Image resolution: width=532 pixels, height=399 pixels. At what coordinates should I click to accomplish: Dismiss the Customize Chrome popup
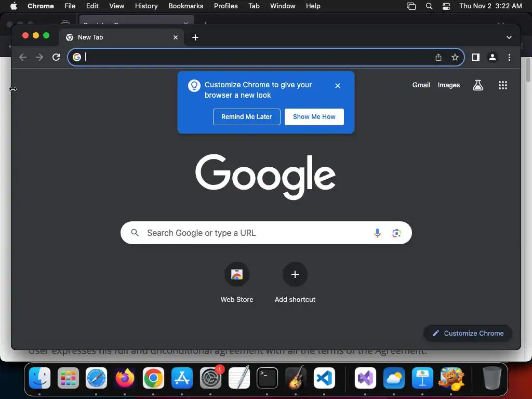tap(337, 86)
